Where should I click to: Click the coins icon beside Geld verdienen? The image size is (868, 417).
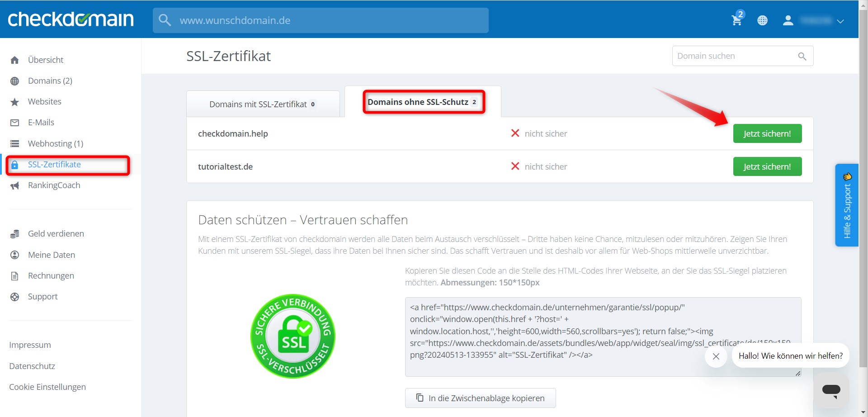click(x=15, y=234)
